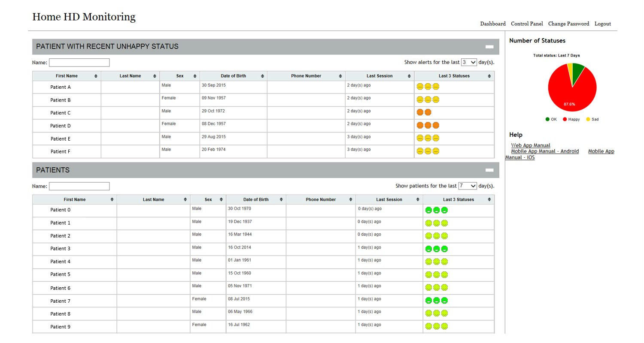Toggle the Sad legend entry in chart
The height and width of the screenshot is (343, 644).
tap(592, 119)
